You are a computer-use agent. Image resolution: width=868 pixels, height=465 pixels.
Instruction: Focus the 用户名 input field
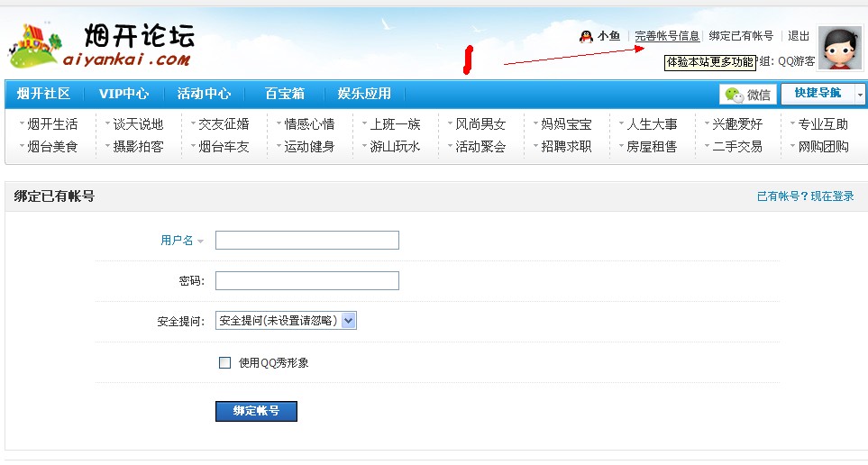(307, 241)
